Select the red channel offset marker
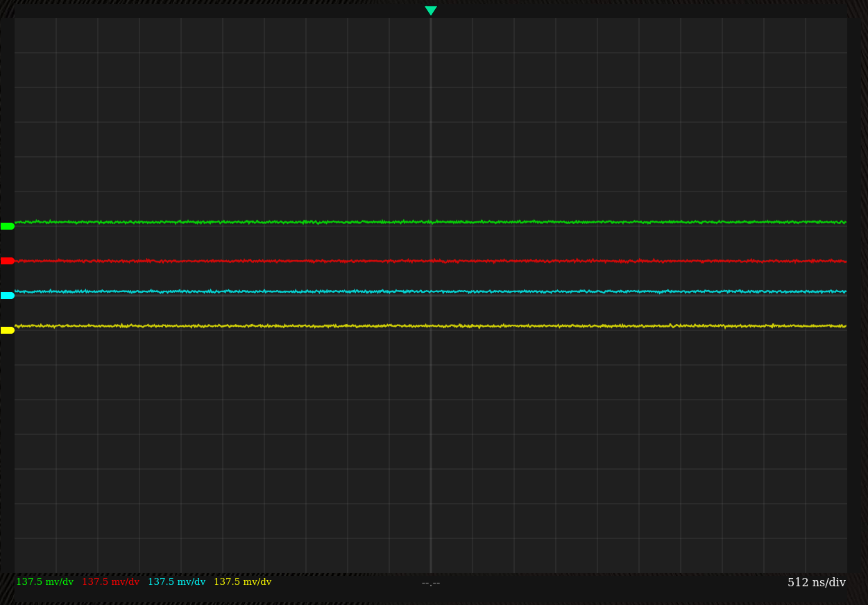 point(8,261)
